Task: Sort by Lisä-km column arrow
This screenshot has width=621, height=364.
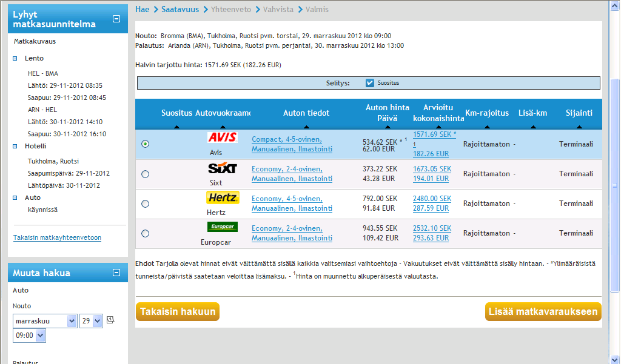Action: (x=533, y=127)
